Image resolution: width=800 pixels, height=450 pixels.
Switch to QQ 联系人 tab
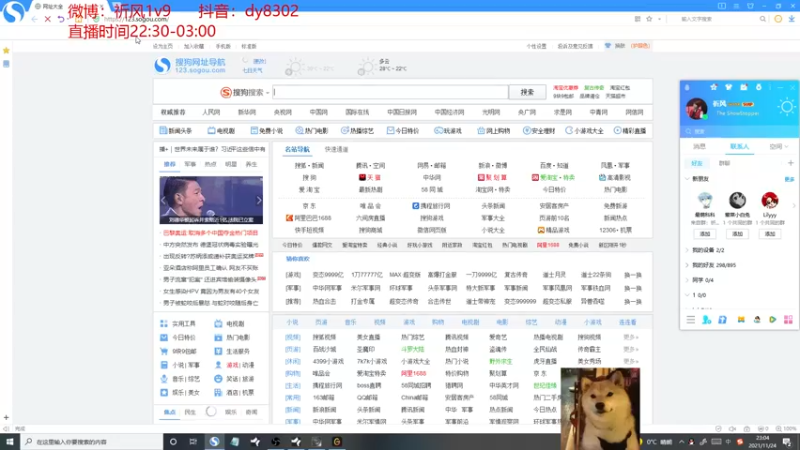coord(739,146)
